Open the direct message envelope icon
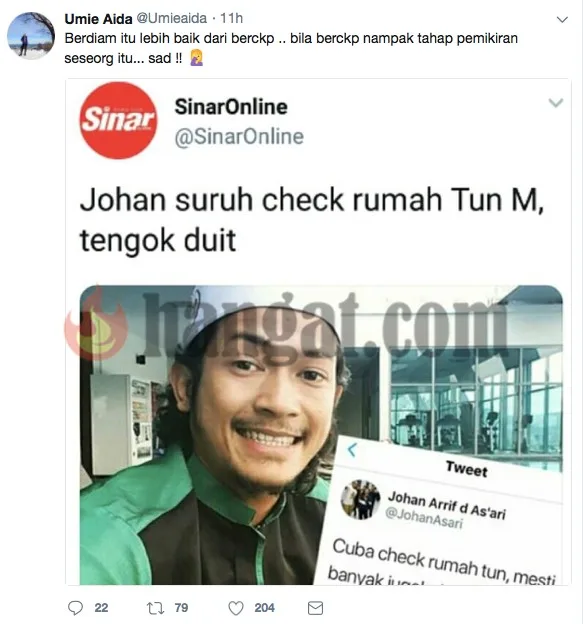The width and height of the screenshot is (583, 624). click(x=315, y=608)
